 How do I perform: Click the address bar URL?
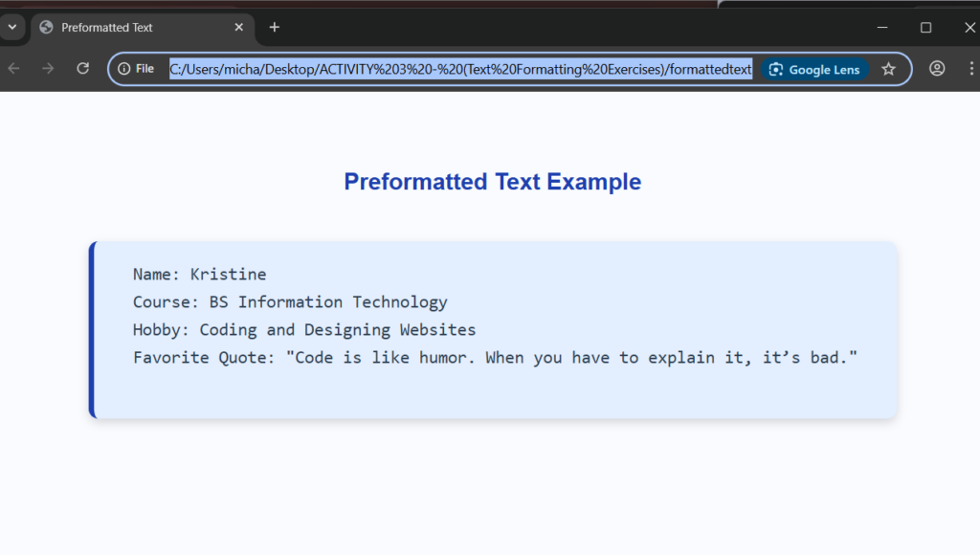459,69
